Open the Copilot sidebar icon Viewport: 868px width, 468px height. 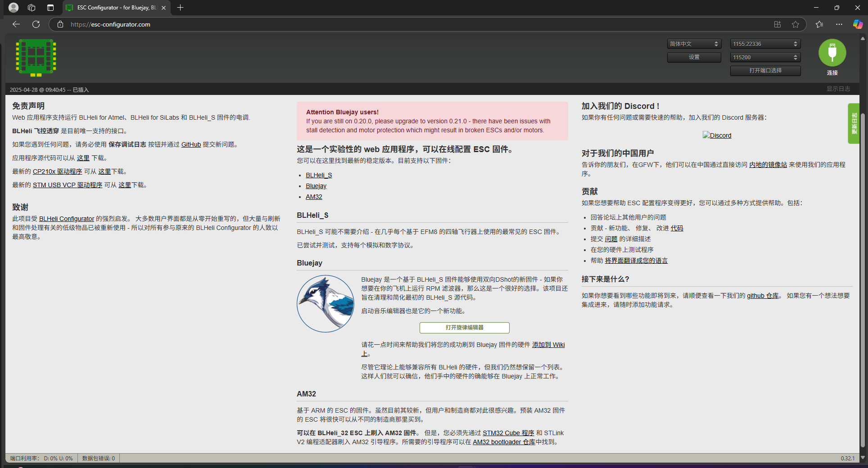[858, 24]
